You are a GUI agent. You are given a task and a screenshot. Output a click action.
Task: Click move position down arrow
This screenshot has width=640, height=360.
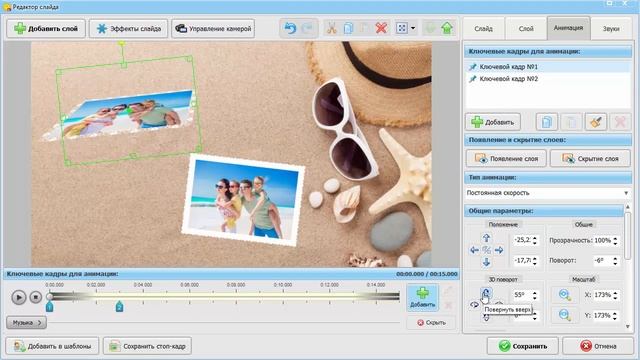tap(486, 262)
